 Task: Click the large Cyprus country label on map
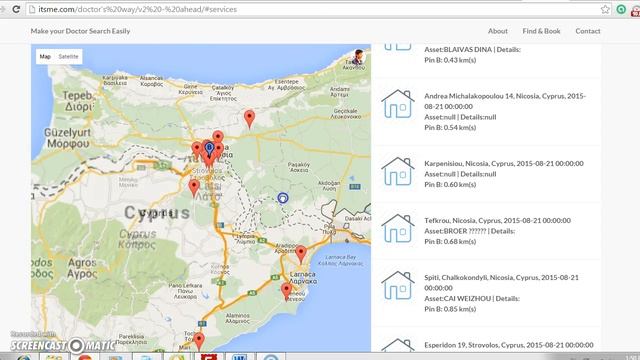[x=157, y=213]
